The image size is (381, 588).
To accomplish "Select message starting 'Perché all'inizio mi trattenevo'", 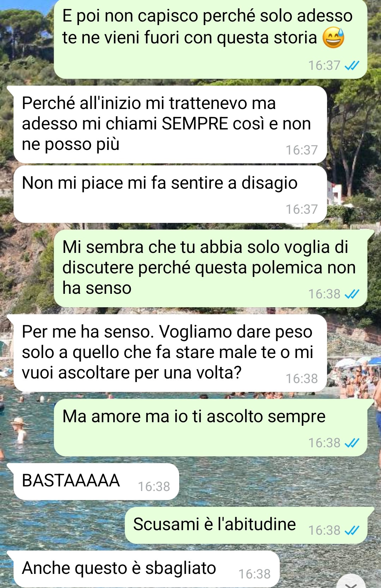I will click(x=170, y=125).
